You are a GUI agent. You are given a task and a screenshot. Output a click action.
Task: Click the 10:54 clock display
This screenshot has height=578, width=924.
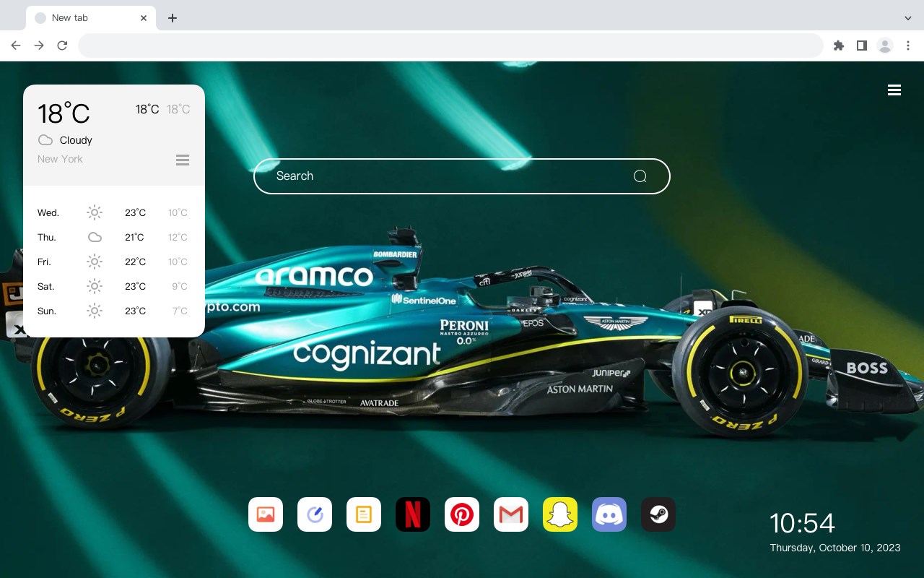coord(802,523)
